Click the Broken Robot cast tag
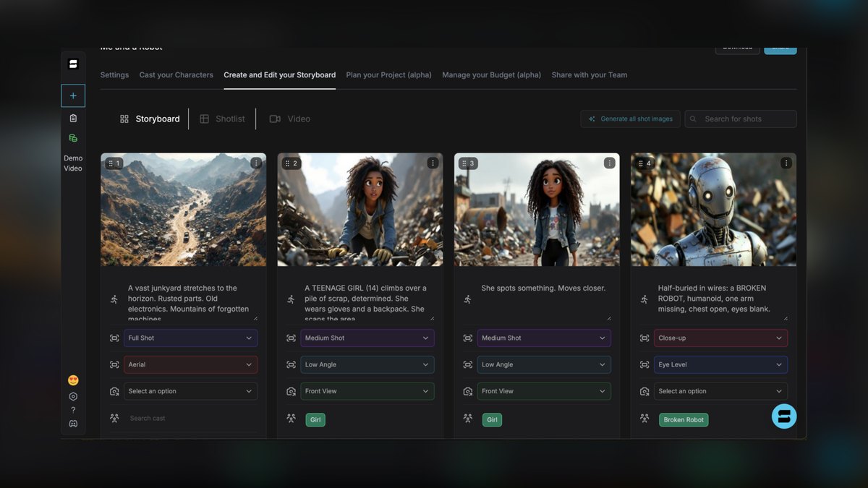868x488 pixels. pyautogui.click(x=684, y=419)
